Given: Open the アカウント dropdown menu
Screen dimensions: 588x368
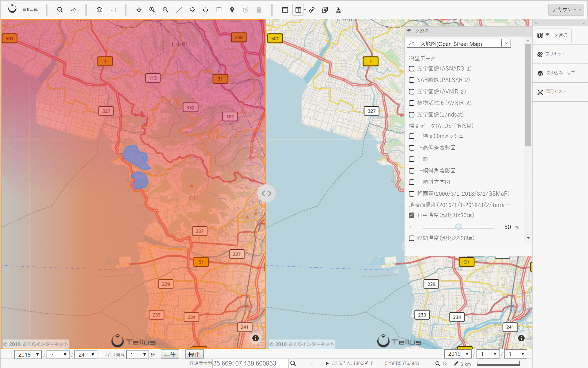Looking at the screenshot, I should coord(566,10).
